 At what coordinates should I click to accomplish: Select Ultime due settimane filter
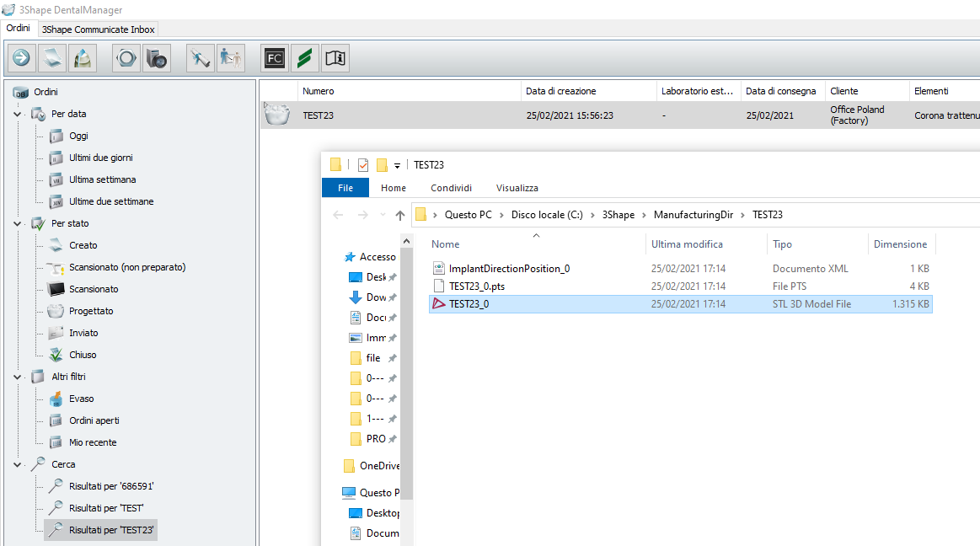pyautogui.click(x=111, y=201)
